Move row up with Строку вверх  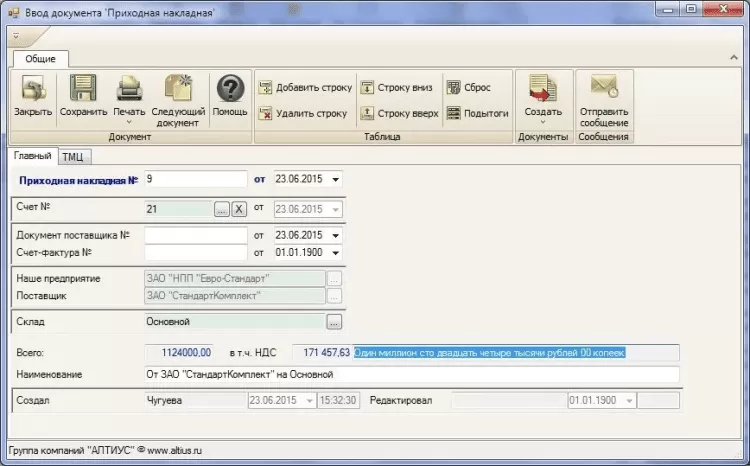pos(399,113)
